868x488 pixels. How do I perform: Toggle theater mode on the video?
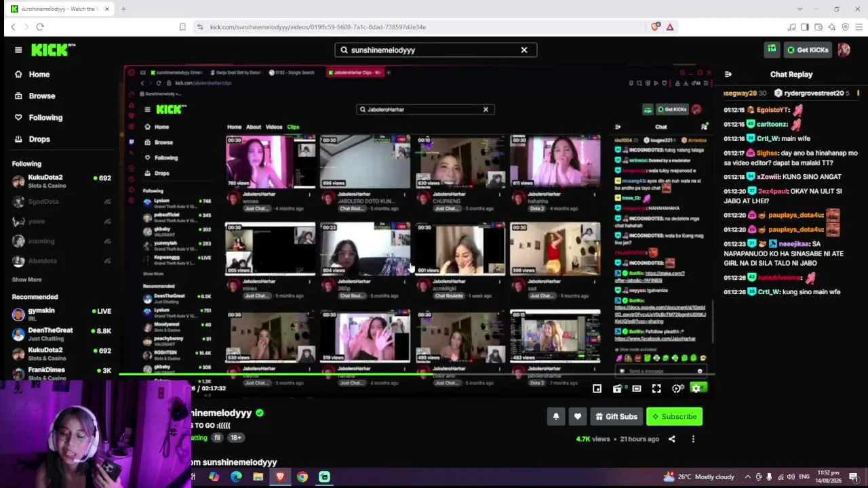click(x=637, y=389)
